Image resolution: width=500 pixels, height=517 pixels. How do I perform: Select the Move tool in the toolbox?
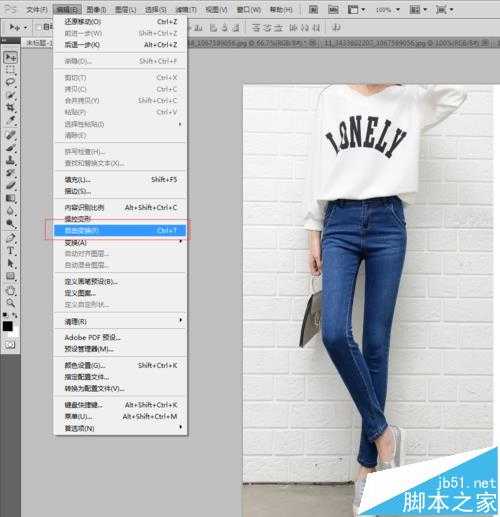point(10,57)
